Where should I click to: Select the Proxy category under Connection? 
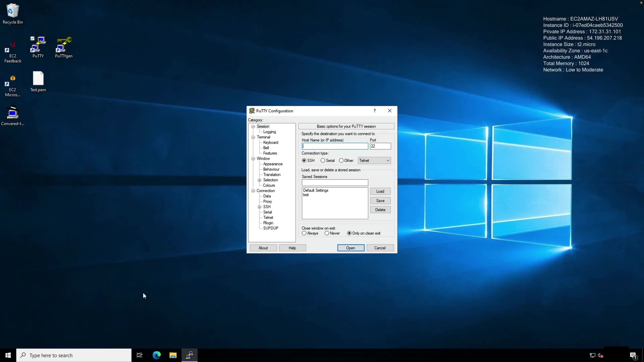click(267, 202)
